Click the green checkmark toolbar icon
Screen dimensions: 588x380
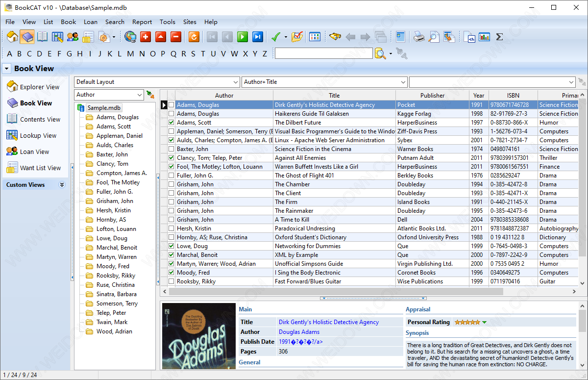tap(276, 37)
